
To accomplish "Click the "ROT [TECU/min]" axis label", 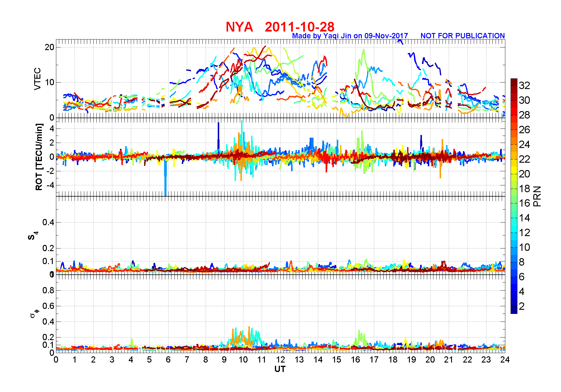I will (x=39, y=157).
